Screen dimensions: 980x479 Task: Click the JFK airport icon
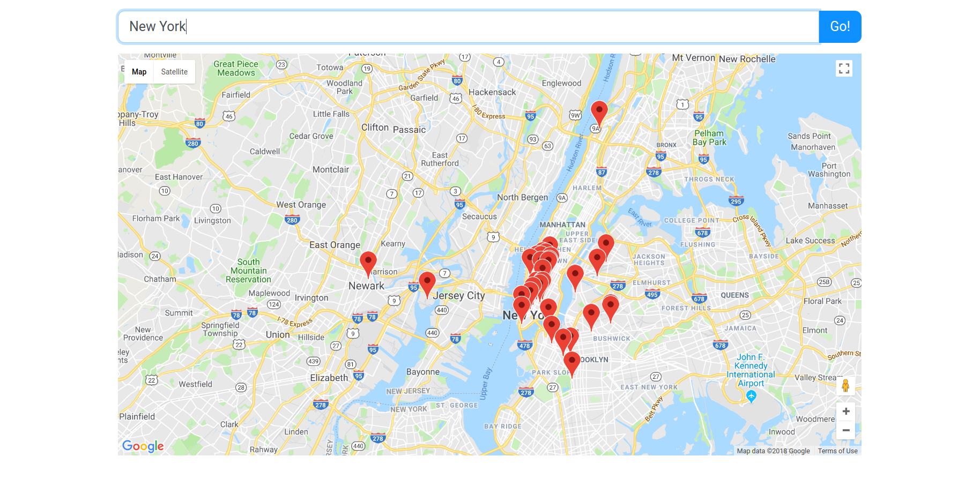[x=751, y=396]
